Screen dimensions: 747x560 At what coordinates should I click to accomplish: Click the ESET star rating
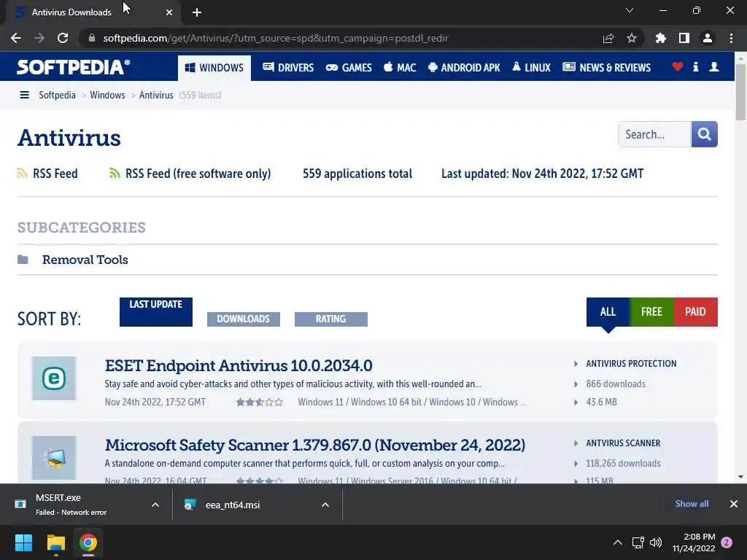pyautogui.click(x=260, y=402)
